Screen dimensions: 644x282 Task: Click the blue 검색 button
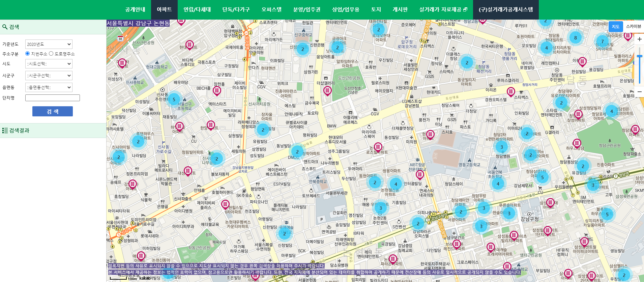[53, 111]
